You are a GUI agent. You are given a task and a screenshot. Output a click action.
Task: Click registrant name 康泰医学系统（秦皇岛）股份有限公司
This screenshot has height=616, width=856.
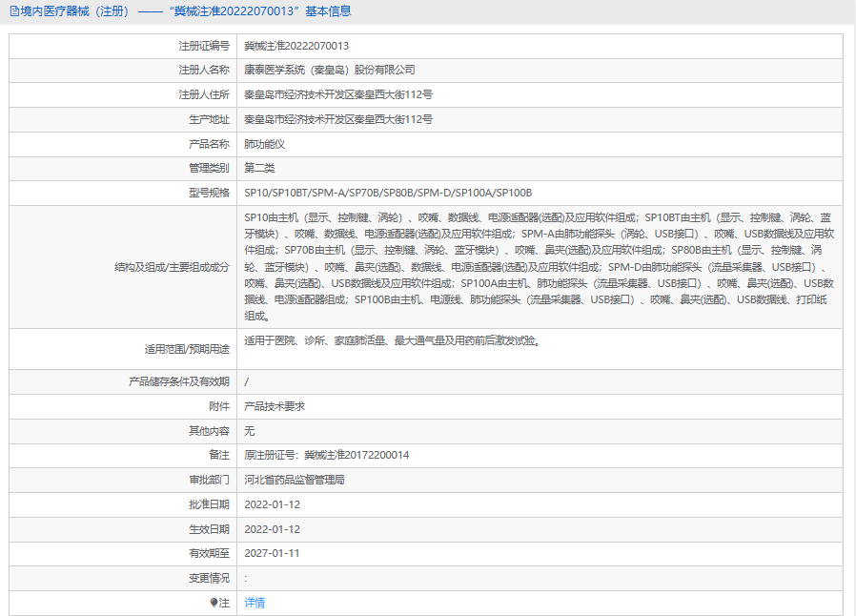click(330, 70)
